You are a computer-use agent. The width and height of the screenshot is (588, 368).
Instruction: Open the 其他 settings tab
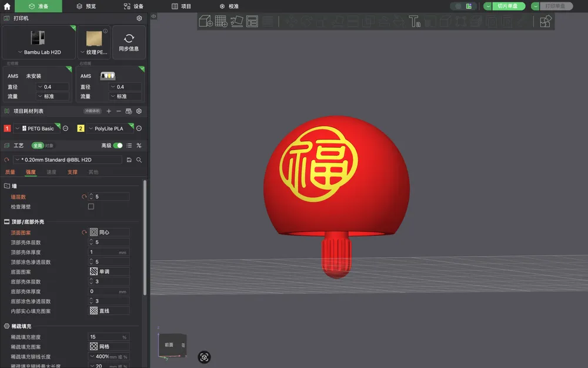(x=93, y=172)
